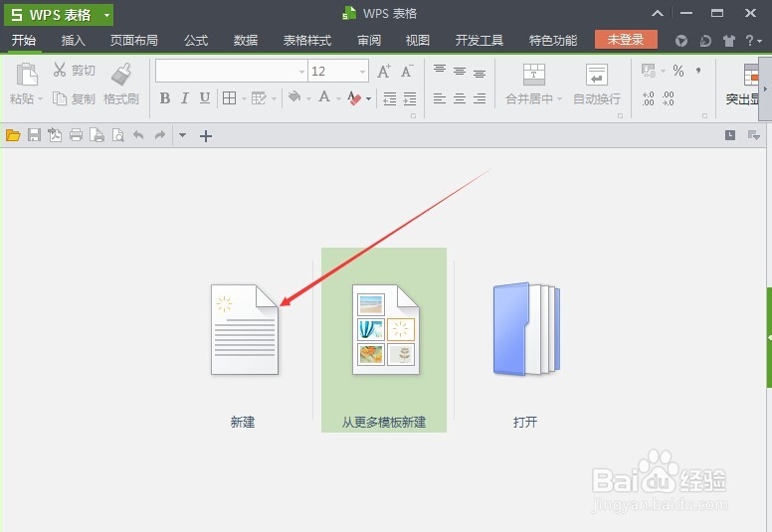
Task: Open the 开发工具 tab
Action: [480, 41]
